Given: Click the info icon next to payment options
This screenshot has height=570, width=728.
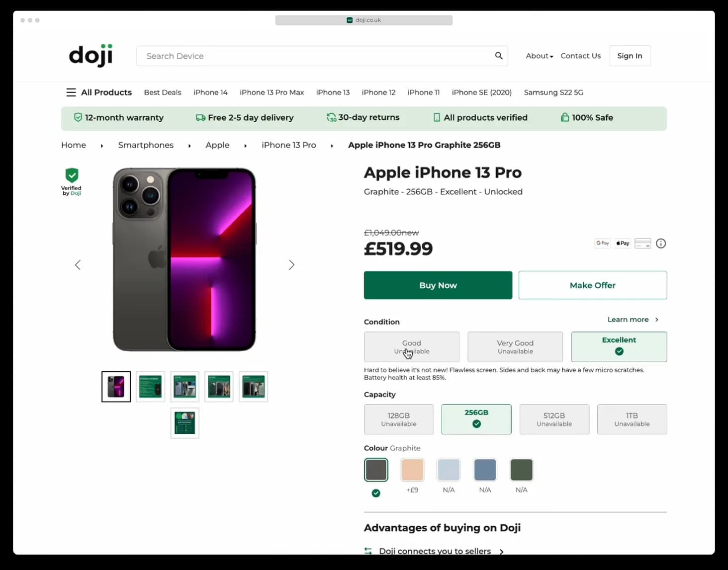Looking at the screenshot, I should (x=660, y=243).
